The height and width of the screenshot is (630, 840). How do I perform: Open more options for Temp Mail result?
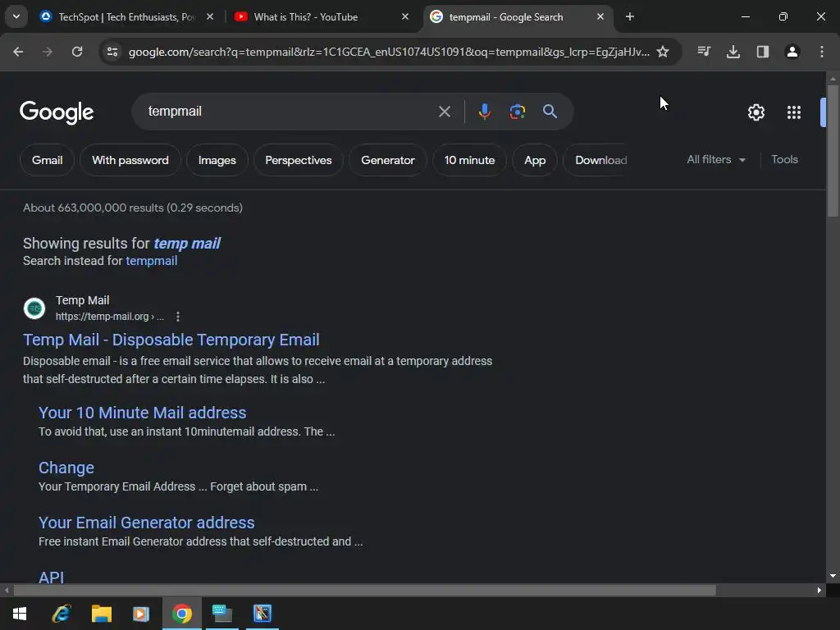[178, 317]
